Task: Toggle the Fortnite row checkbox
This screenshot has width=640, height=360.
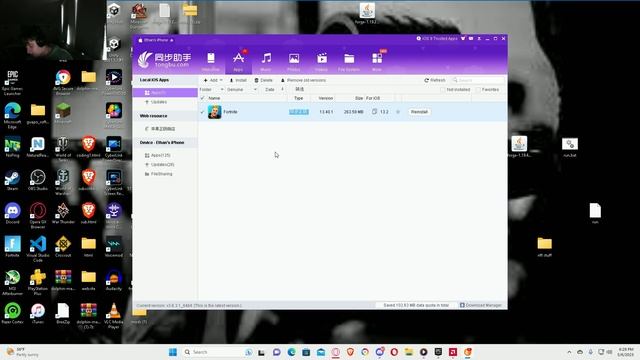Action: (202, 112)
